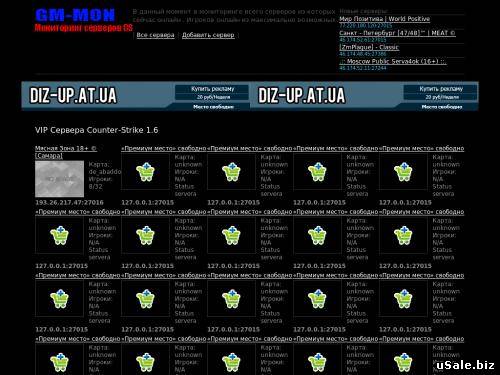Open "Мясная Зона 18+ © [Самара]" server

(x=66, y=152)
